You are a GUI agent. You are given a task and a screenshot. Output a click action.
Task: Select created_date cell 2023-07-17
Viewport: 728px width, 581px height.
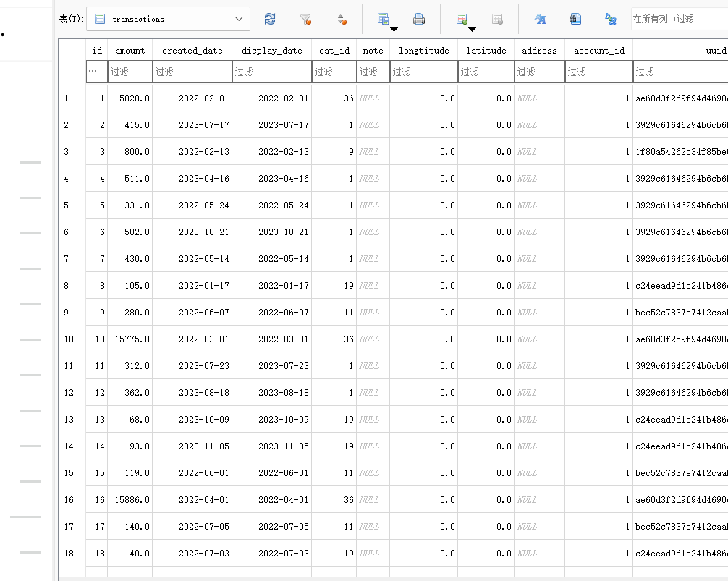192,125
